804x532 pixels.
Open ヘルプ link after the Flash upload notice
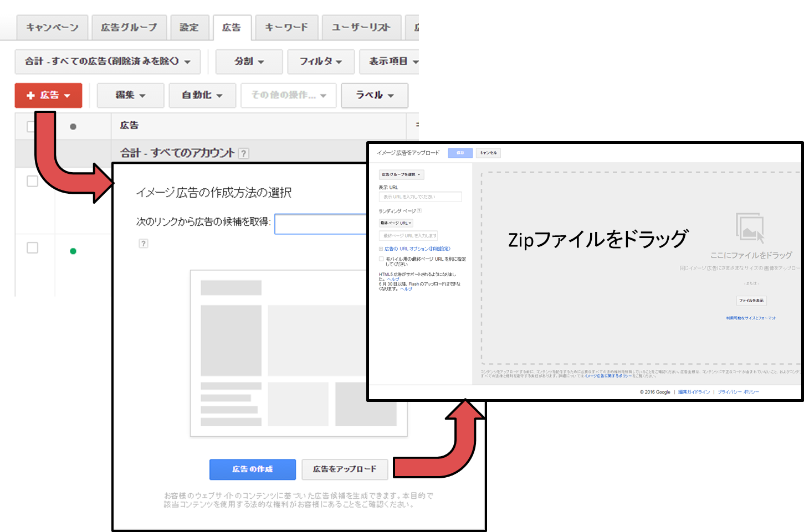click(407, 289)
